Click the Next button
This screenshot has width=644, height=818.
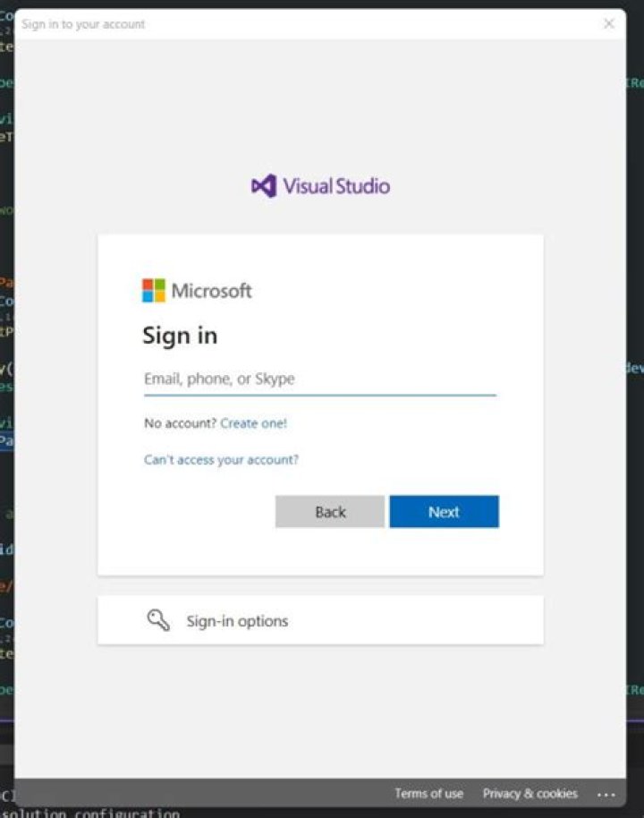click(x=444, y=512)
